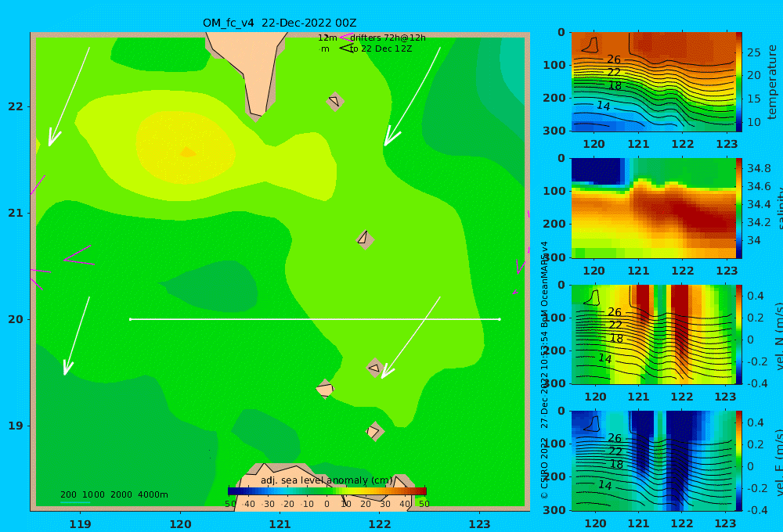
Task: Open the temperature cross-section panel
Action: (x=653, y=82)
